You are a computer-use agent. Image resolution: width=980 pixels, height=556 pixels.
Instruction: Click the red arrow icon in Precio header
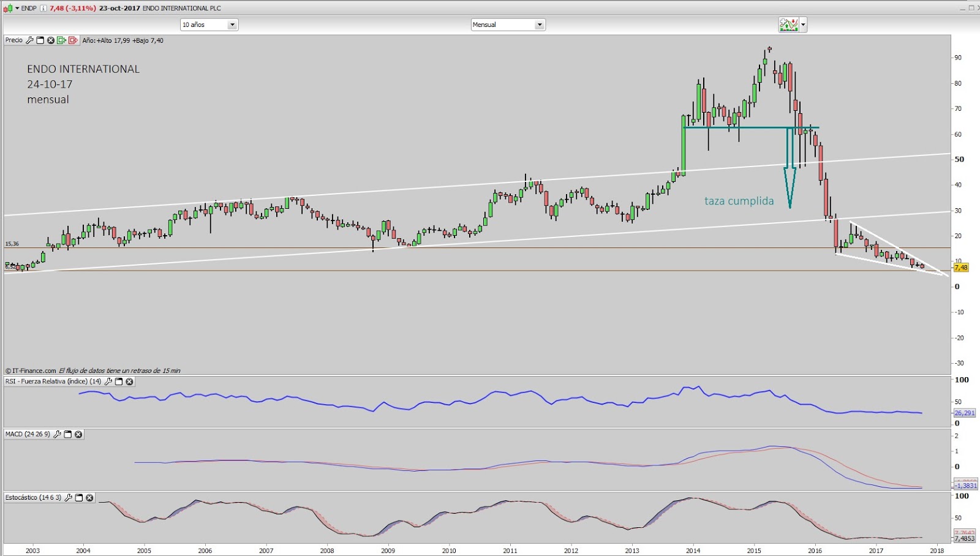(x=73, y=40)
